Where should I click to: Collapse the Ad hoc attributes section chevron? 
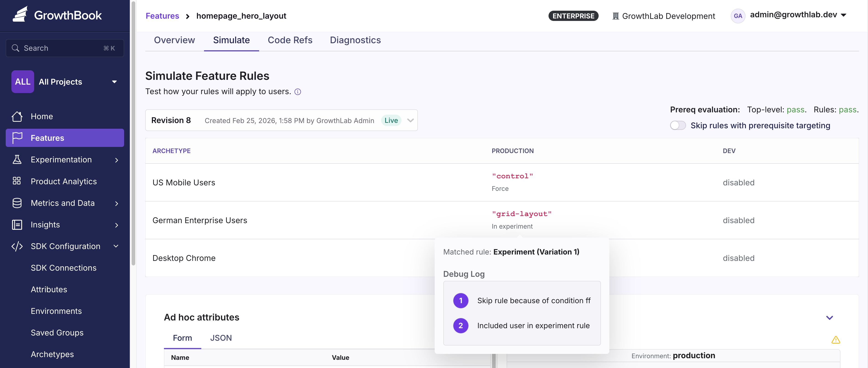point(829,318)
